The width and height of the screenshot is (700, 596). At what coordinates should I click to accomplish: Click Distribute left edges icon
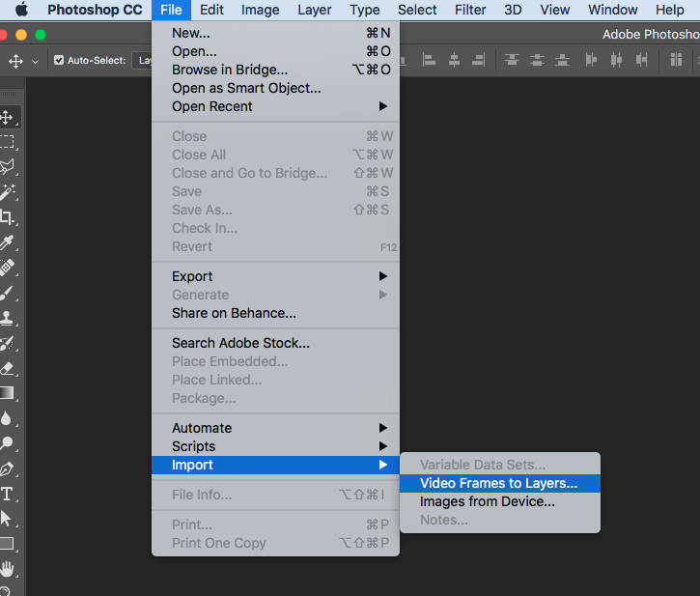point(591,60)
